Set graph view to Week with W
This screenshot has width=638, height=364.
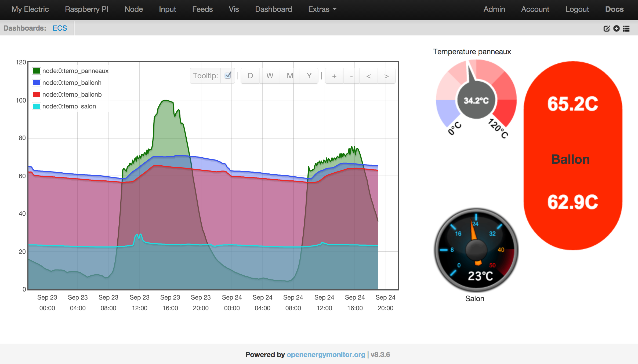[x=270, y=76]
